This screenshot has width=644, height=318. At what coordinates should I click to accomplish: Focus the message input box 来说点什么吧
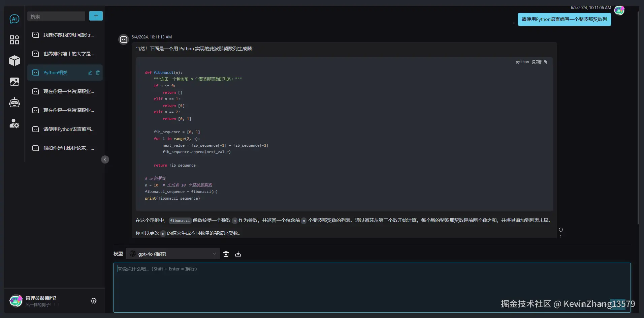tap(372, 287)
